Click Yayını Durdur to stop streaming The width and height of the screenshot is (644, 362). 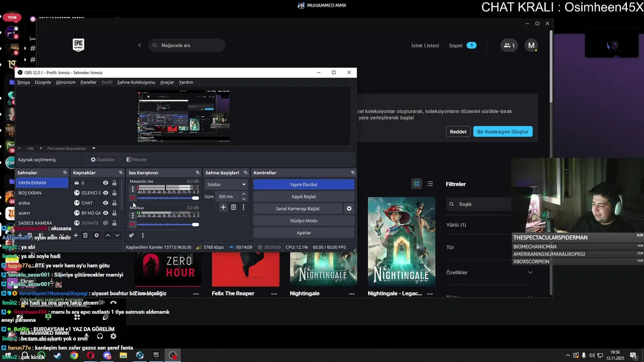304,185
